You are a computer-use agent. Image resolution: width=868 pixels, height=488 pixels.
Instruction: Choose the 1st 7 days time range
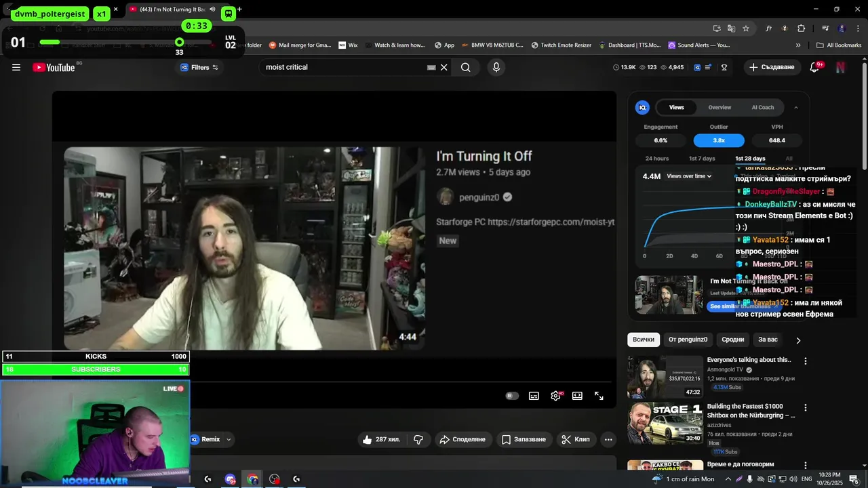(x=702, y=159)
